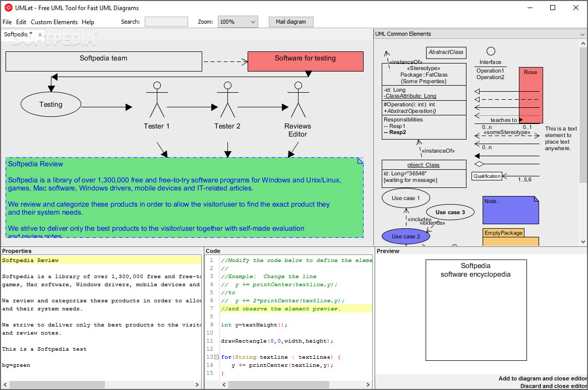The height and width of the screenshot is (390, 588).
Task: Click the palette vertical scrollbar up arrow
Action: tap(583, 44)
